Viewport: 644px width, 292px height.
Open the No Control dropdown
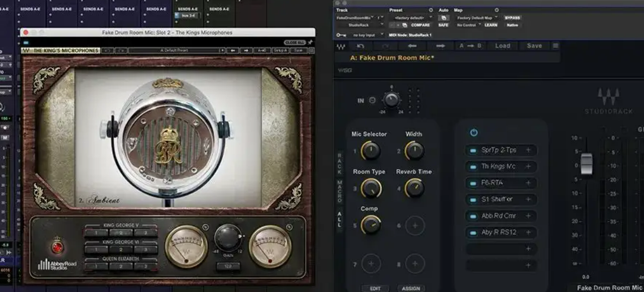pos(468,25)
